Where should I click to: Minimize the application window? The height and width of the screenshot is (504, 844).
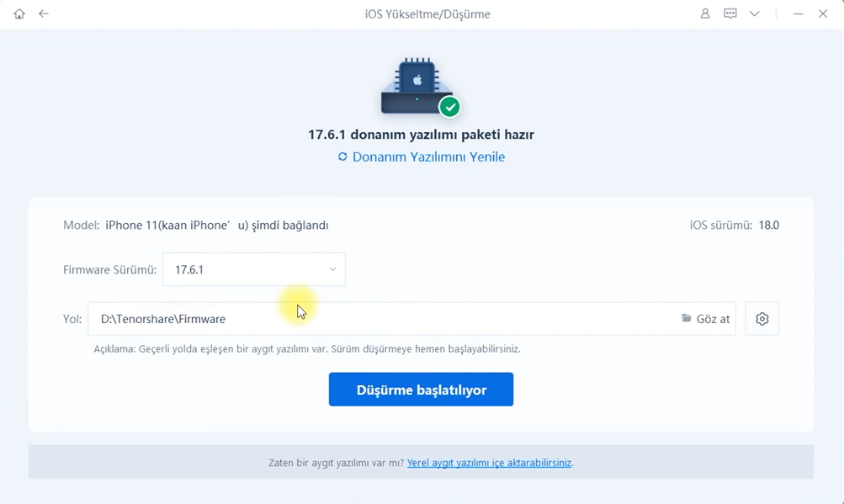(798, 14)
